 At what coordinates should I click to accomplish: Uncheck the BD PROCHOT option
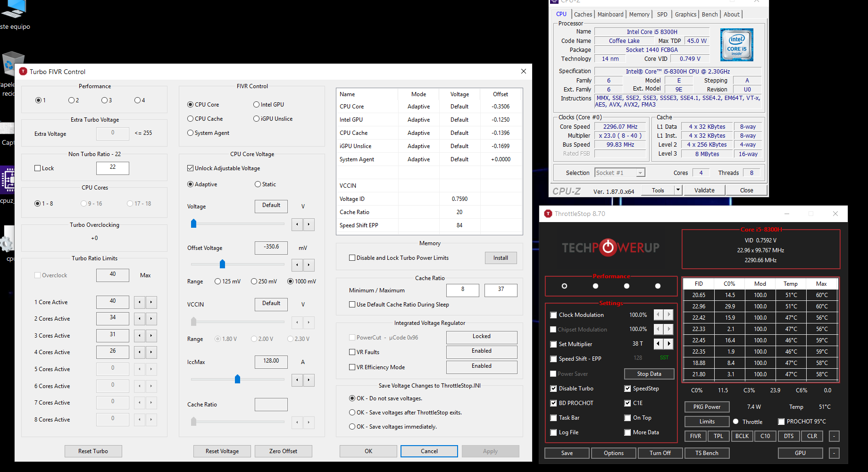tap(553, 403)
